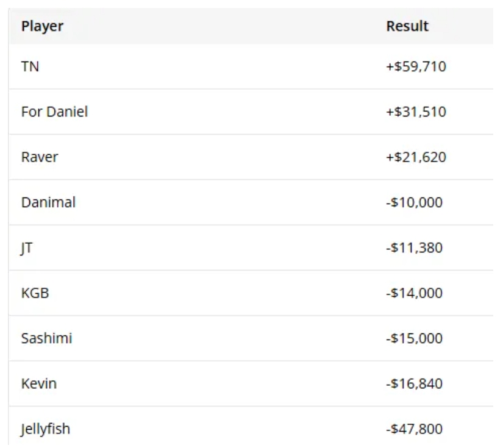Click Sashimi's -$15,000 result

coord(414,338)
